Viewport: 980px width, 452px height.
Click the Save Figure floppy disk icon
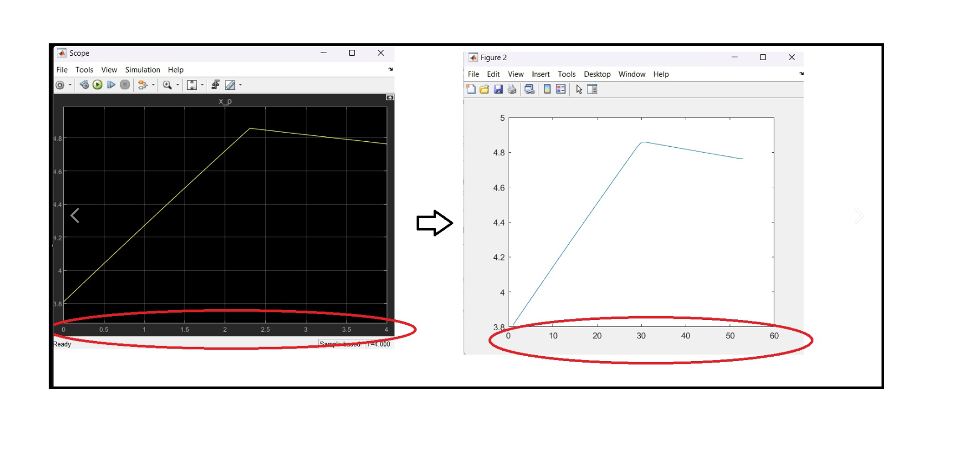pyautogui.click(x=498, y=89)
